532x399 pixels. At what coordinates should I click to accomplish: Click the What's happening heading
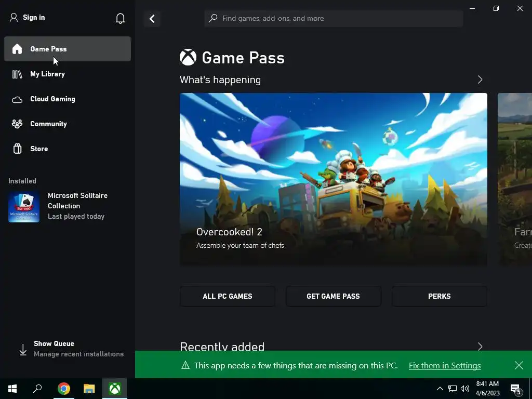[x=220, y=79]
